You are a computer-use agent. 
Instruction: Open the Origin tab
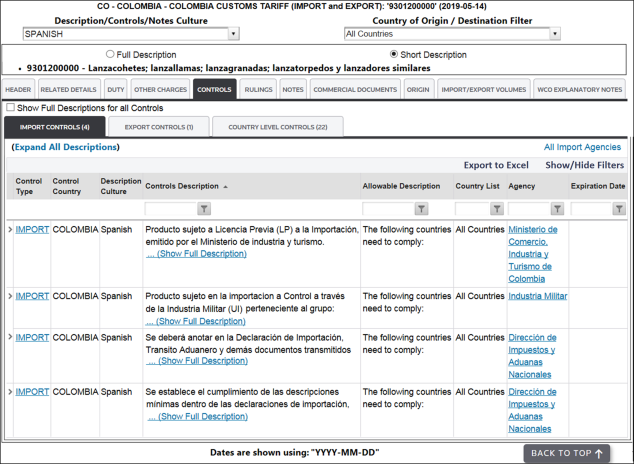coord(418,89)
